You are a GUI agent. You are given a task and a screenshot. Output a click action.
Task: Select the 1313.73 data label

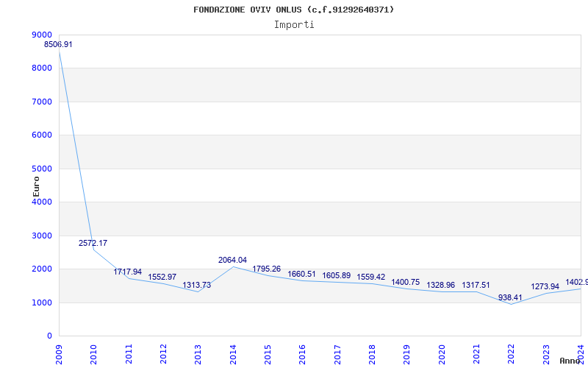click(197, 285)
